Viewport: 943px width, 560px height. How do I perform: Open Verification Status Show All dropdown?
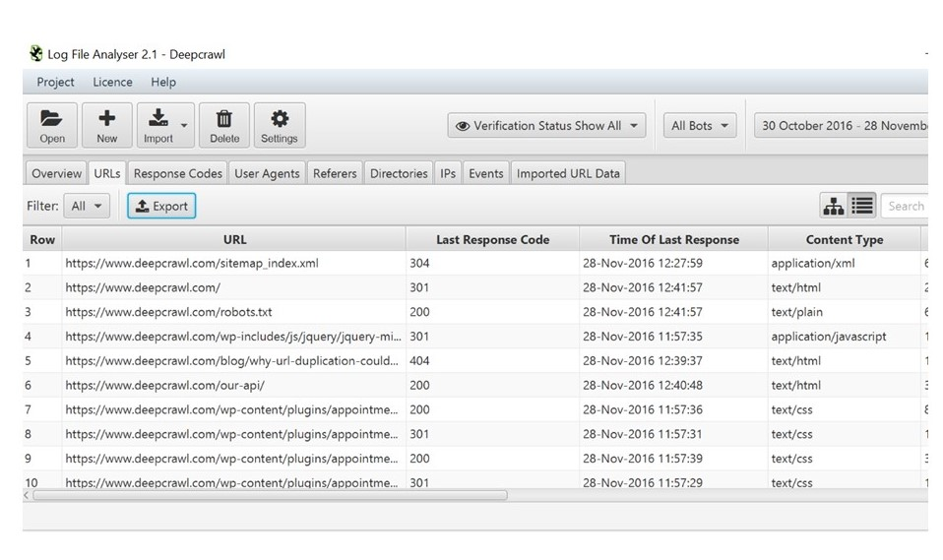pos(546,126)
